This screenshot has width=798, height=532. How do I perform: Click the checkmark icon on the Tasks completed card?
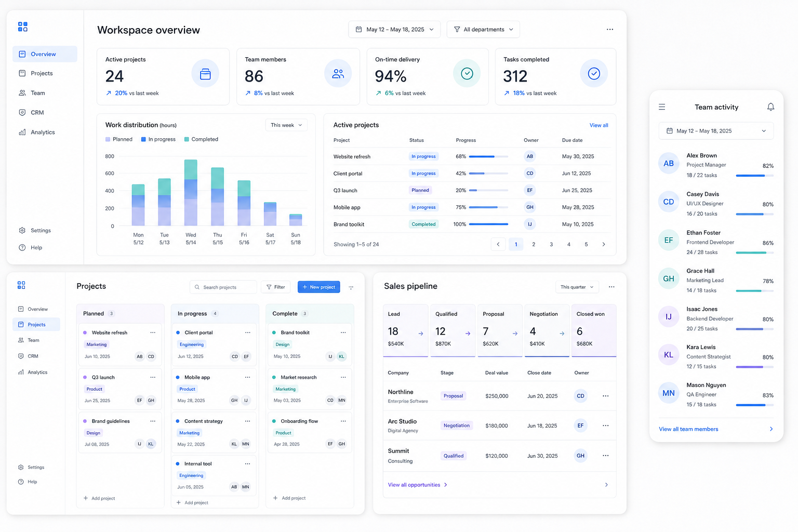pos(594,74)
